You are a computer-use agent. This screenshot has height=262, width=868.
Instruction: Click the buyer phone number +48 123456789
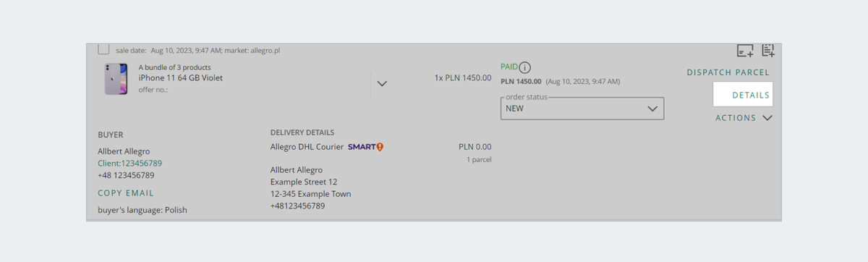click(126, 175)
